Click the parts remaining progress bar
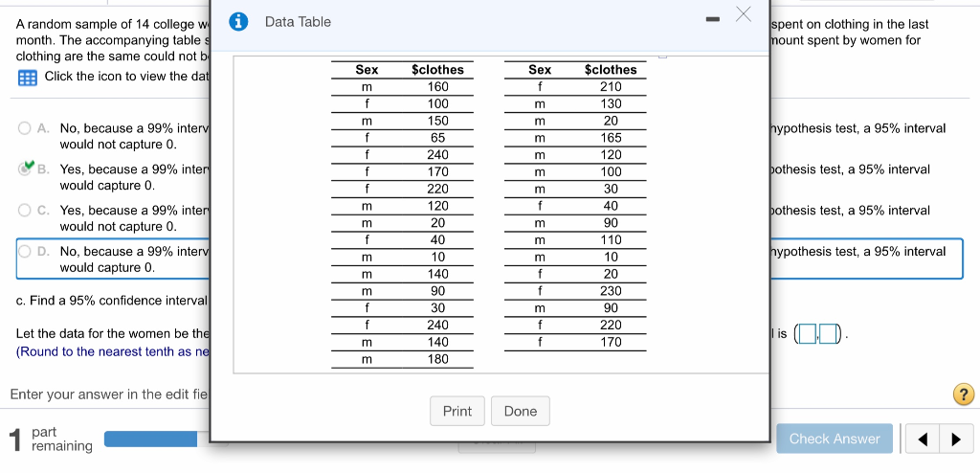The width and height of the screenshot is (980, 473). click(x=156, y=439)
